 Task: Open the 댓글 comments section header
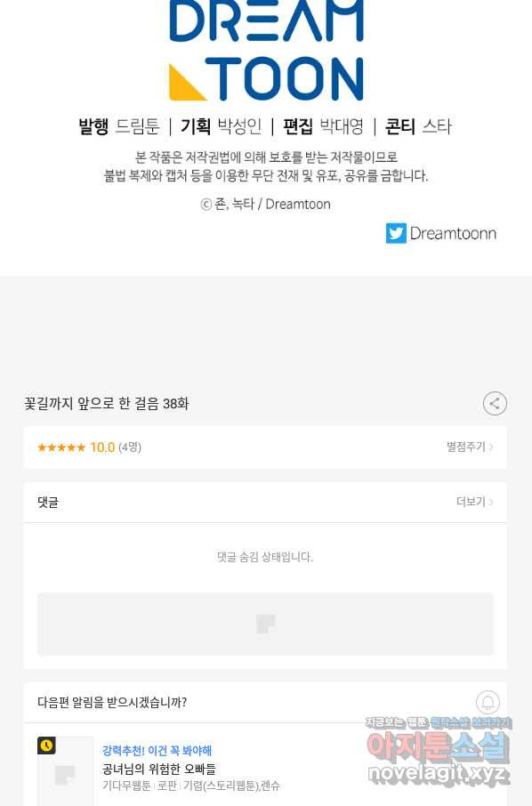pyautogui.click(x=48, y=503)
